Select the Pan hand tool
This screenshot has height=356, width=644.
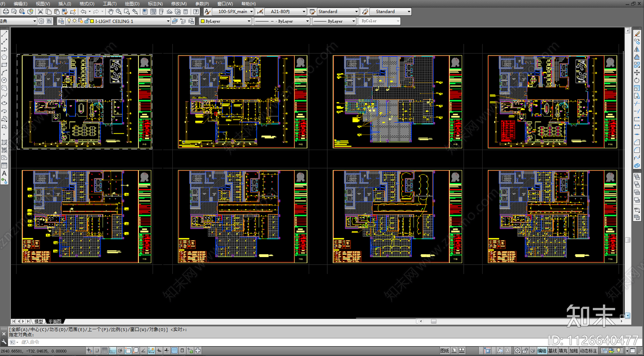(111, 12)
